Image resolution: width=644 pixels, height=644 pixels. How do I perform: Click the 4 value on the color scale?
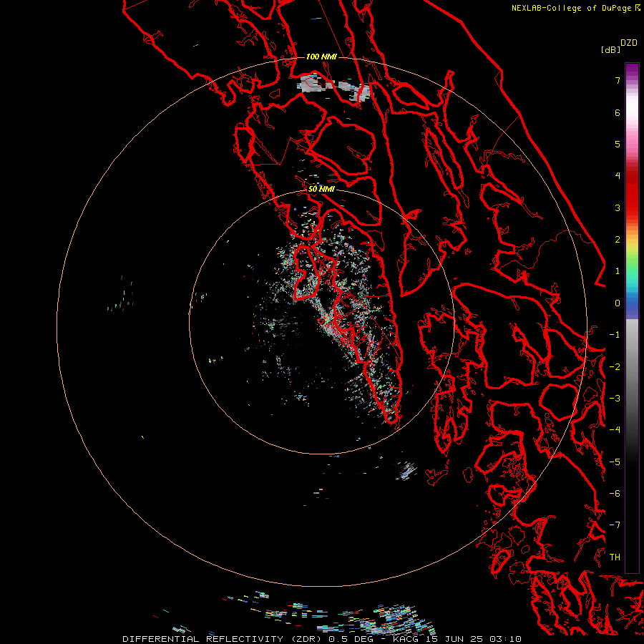point(618,176)
